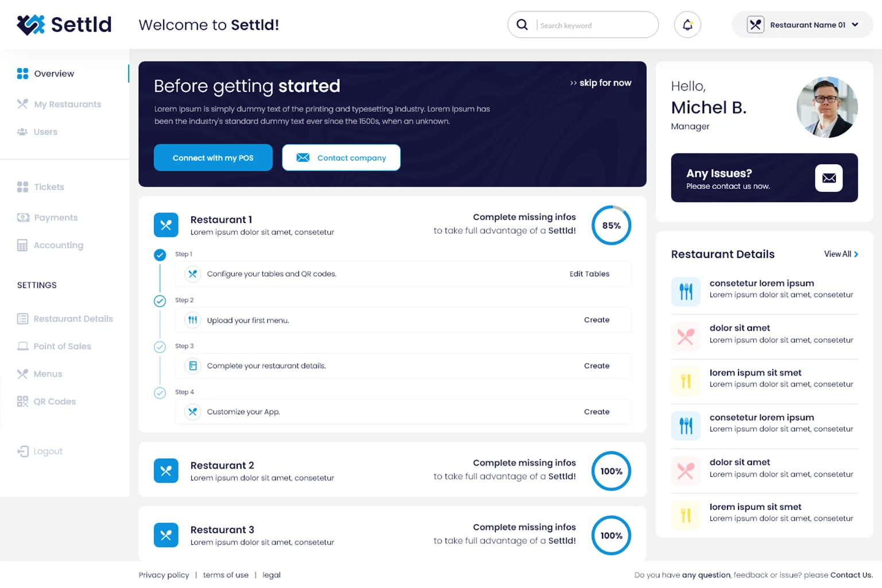Click the Overview grid icon in the sidebar
The image size is (882, 588).
(x=22, y=73)
